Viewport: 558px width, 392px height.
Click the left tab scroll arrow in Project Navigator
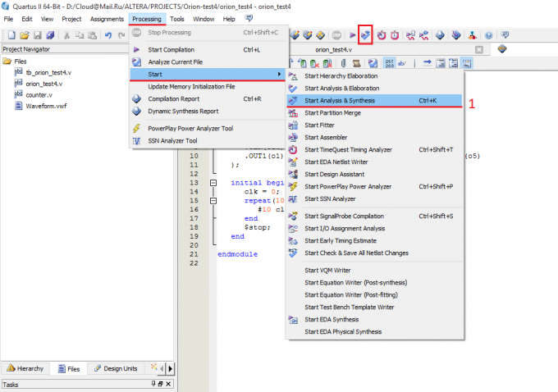coord(162,368)
